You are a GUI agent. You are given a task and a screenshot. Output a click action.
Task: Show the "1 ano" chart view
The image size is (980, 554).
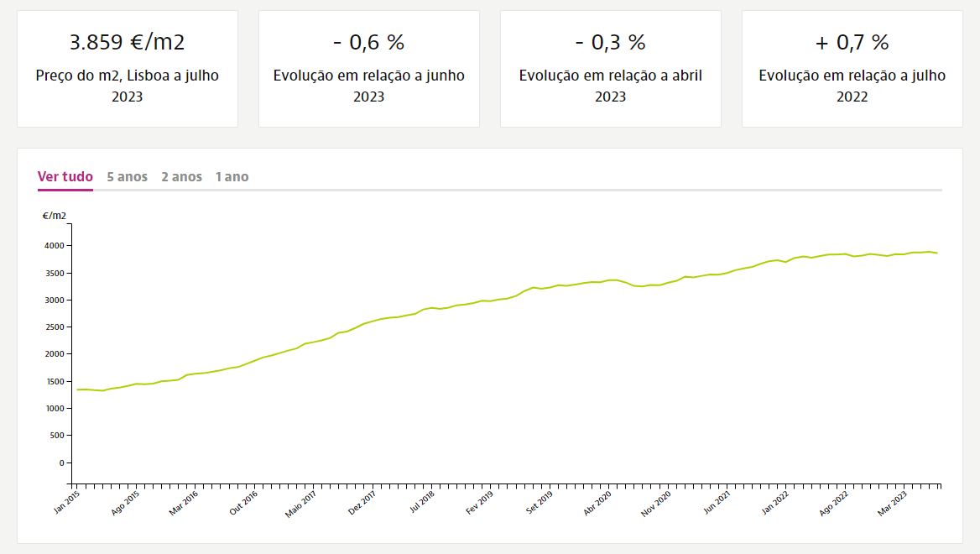(x=232, y=176)
